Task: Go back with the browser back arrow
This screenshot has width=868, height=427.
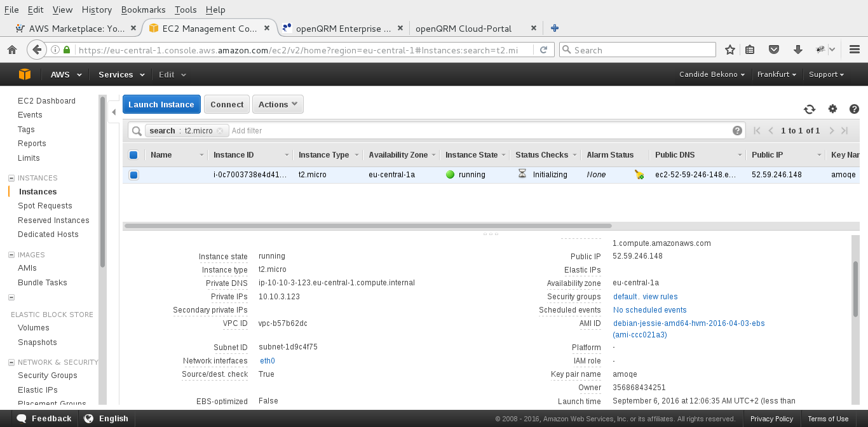Action: tap(37, 50)
